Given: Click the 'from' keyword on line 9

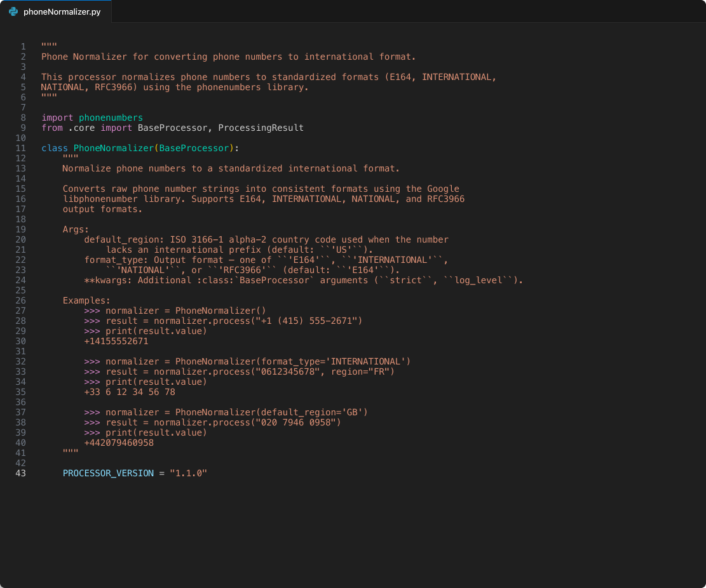Looking at the screenshot, I should pyautogui.click(x=52, y=128).
